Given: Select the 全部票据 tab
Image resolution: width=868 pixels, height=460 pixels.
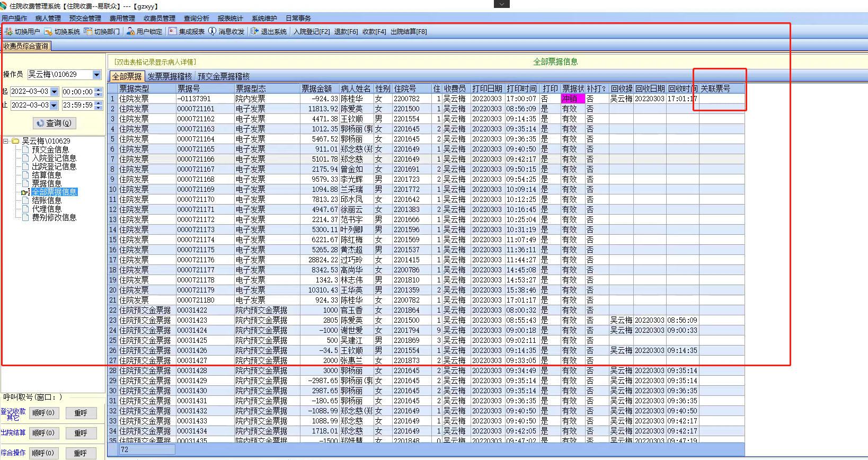Looking at the screenshot, I should (127, 77).
